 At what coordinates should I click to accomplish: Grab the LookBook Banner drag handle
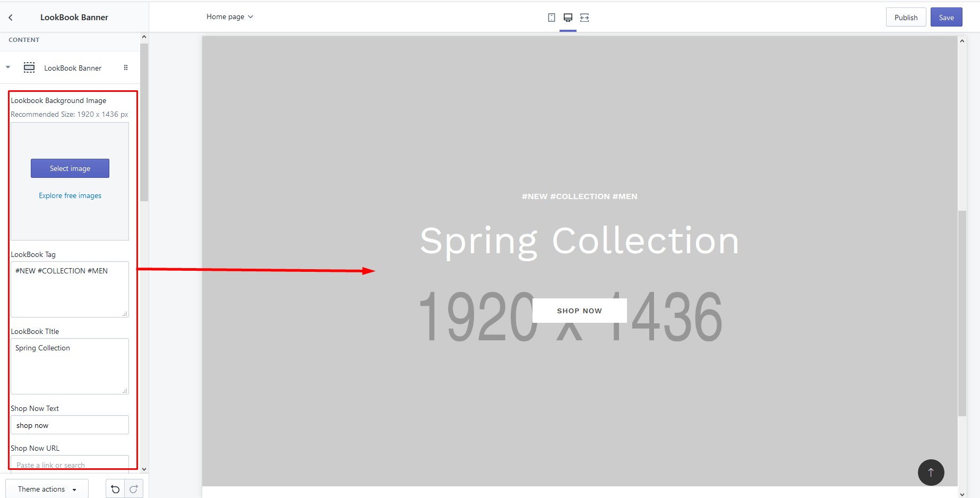pyautogui.click(x=126, y=67)
